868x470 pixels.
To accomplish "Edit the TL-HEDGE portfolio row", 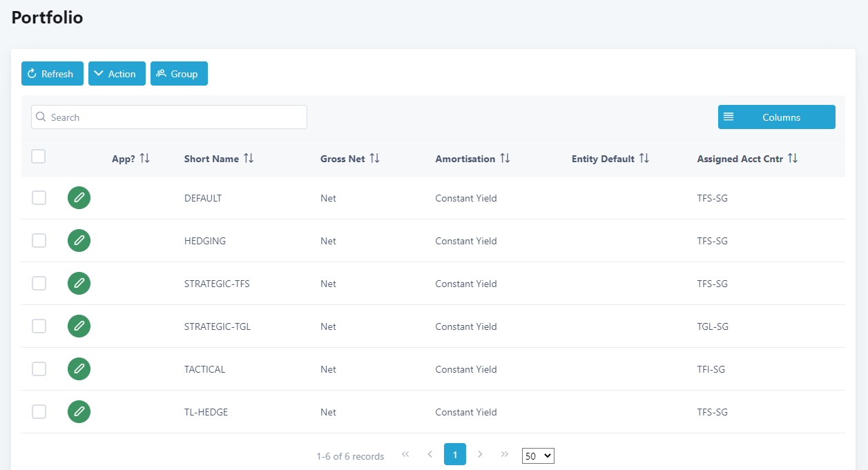I will [79, 412].
